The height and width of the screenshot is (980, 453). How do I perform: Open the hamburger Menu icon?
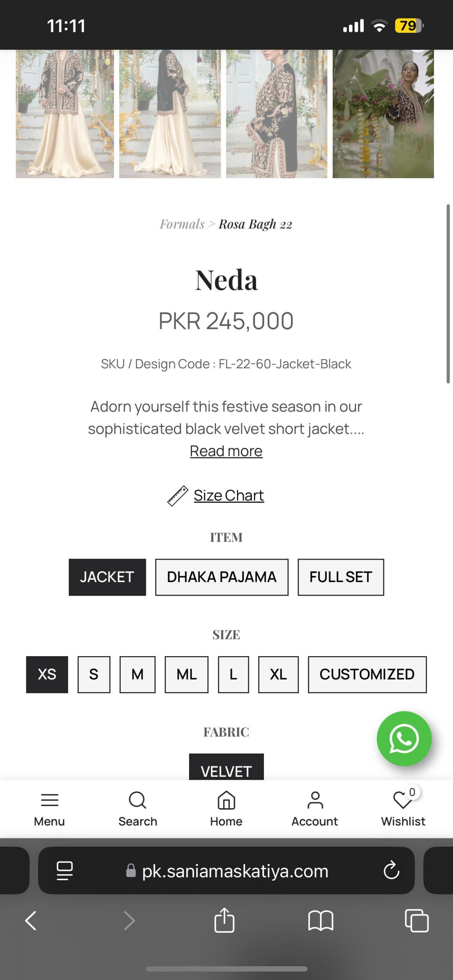[x=49, y=800]
